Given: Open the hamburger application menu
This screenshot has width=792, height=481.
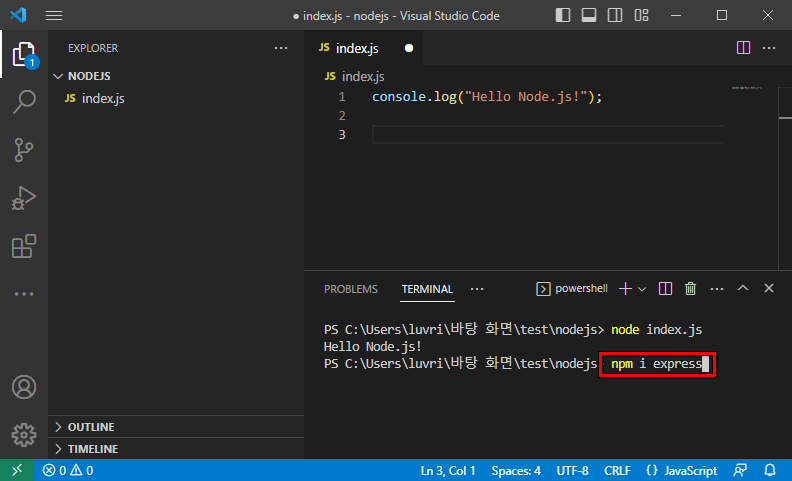Looking at the screenshot, I should (54, 16).
